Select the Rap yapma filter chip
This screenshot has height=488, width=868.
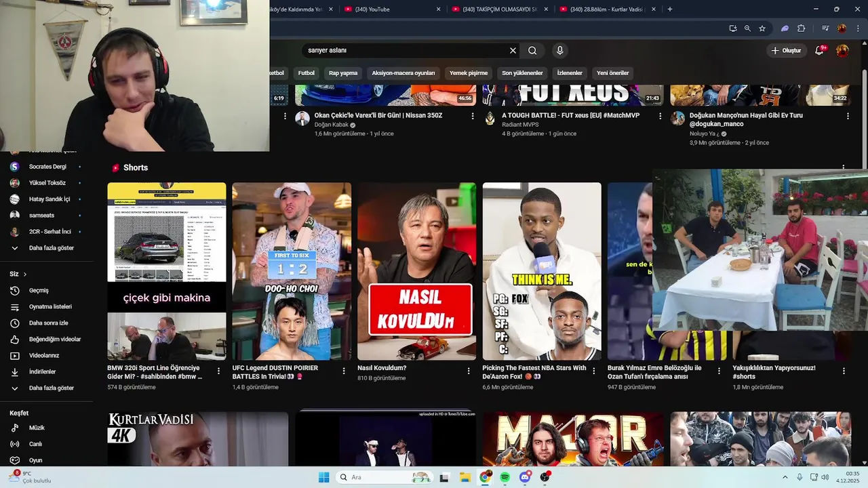pyautogui.click(x=343, y=73)
